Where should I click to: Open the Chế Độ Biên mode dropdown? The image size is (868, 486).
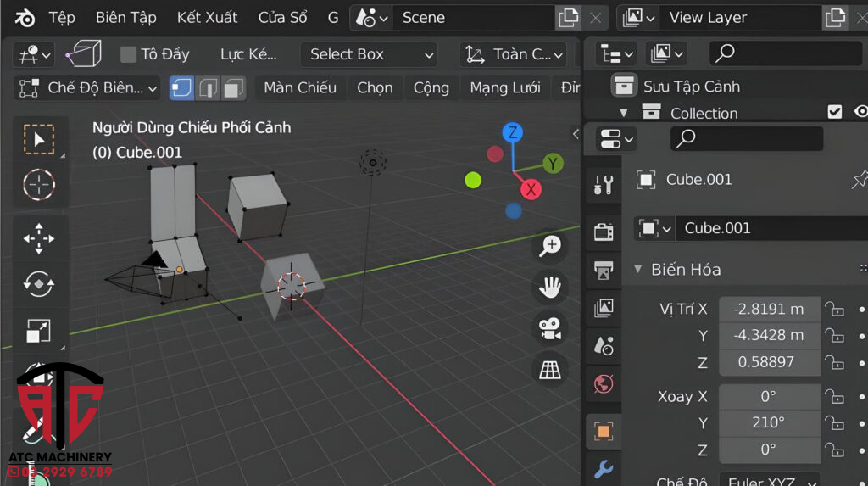click(x=88, y=87)
